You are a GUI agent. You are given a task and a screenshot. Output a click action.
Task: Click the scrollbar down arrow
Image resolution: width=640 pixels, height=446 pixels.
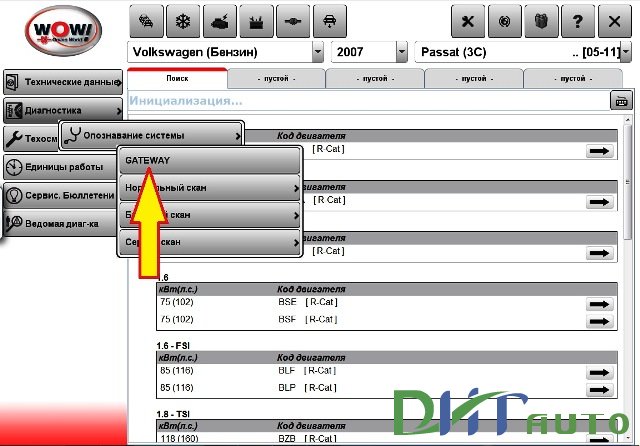[628, 438]
